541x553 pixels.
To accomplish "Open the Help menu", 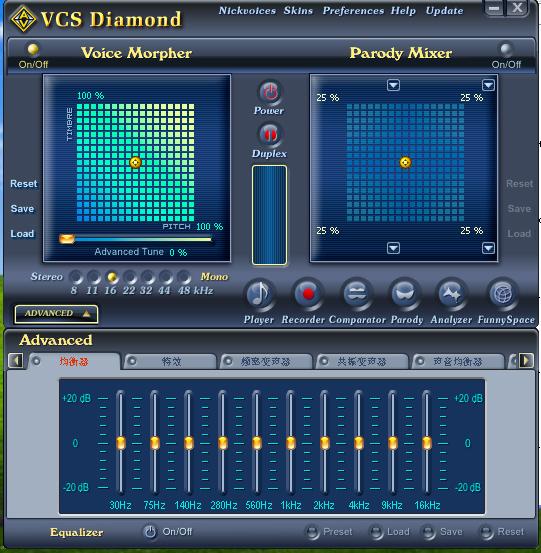I will tap(403, 11).
